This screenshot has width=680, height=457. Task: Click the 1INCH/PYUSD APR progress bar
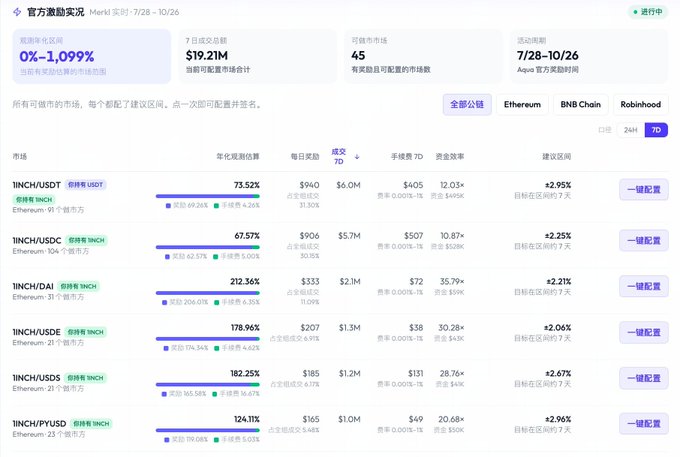click(x=208, y=431)
